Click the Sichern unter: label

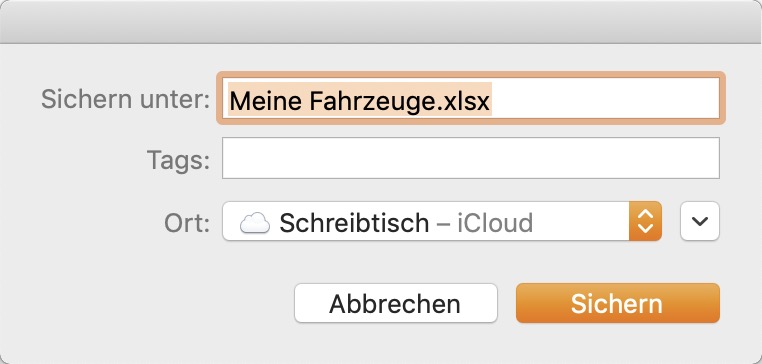coord(125,99)
